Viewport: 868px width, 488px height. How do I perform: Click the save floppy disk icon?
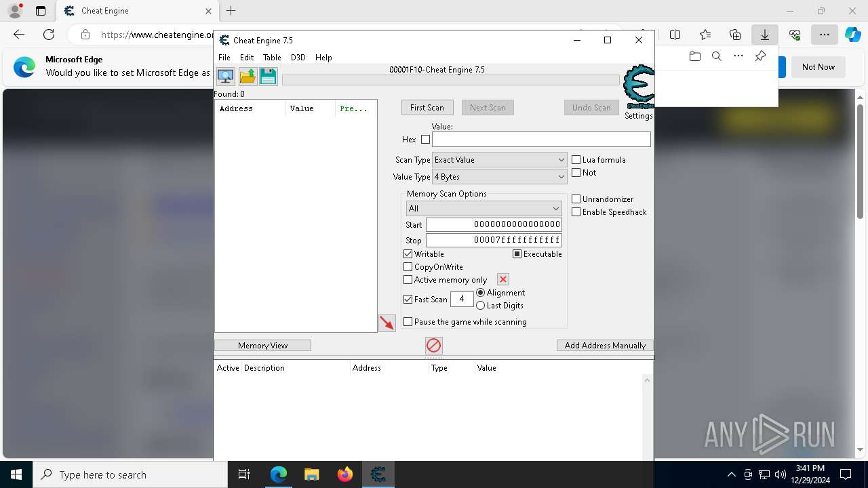click(269, 76)
